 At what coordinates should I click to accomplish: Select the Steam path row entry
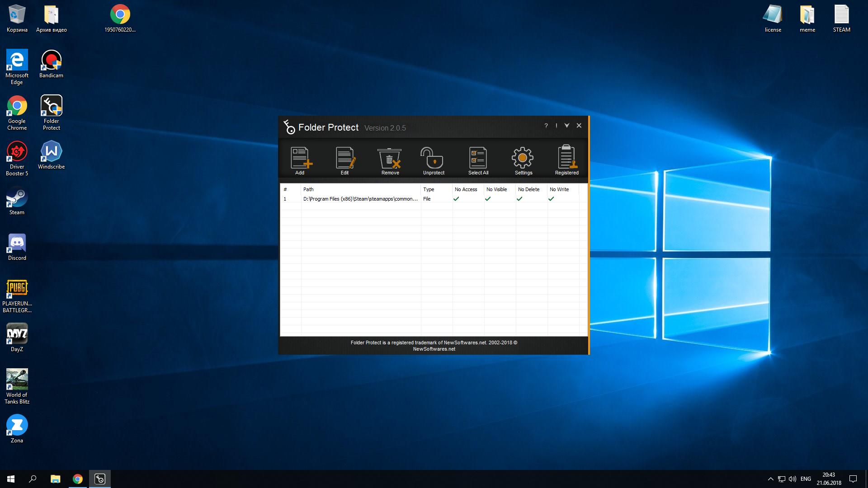point(360,199)
